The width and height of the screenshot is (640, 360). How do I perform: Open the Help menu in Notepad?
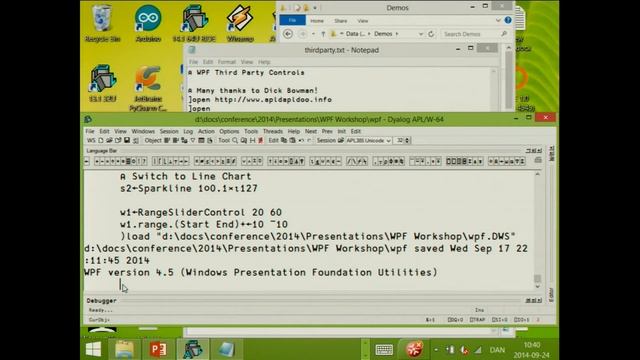click(264, 62)
